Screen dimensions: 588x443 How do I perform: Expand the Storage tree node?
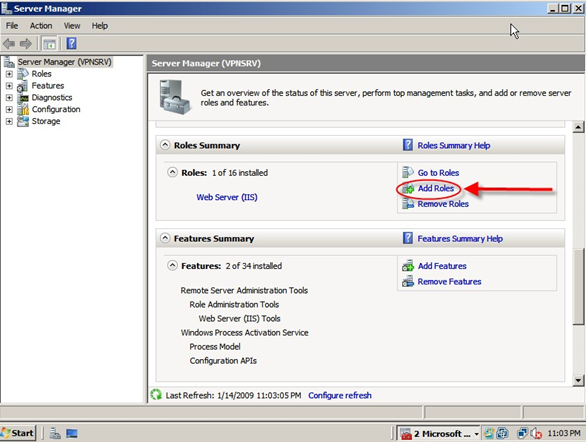coord(9,122)
